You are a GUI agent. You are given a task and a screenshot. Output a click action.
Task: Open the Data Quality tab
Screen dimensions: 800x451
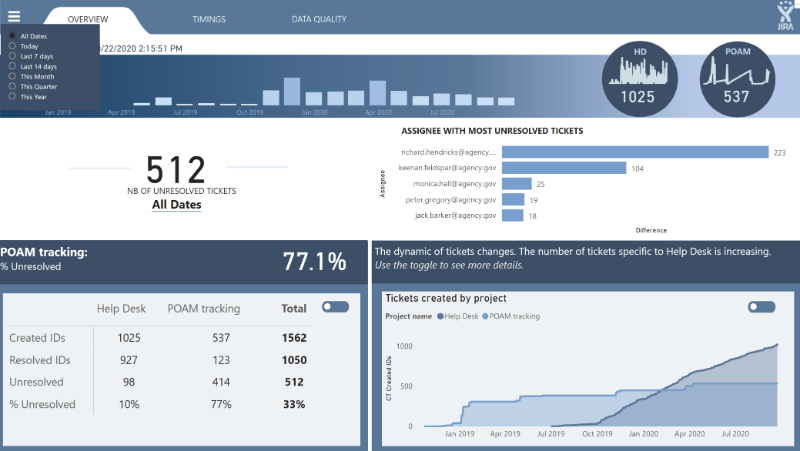319,19
